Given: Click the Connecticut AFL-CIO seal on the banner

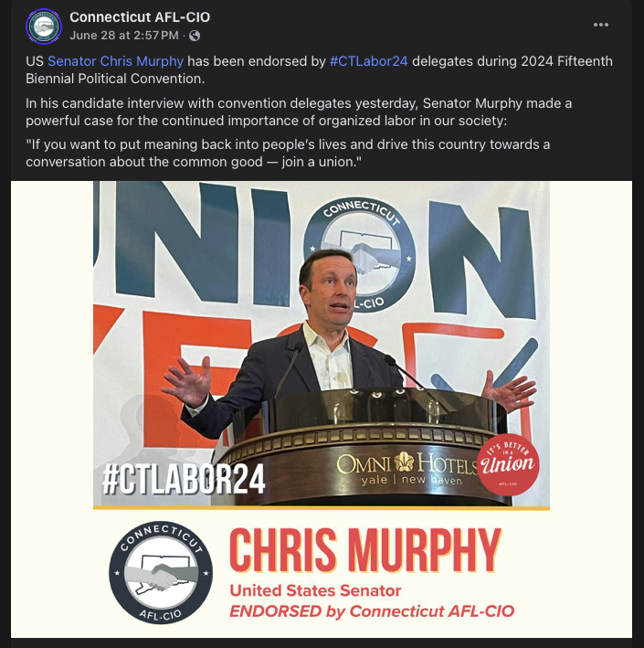Looking at the screenshot, I should 361,252.
